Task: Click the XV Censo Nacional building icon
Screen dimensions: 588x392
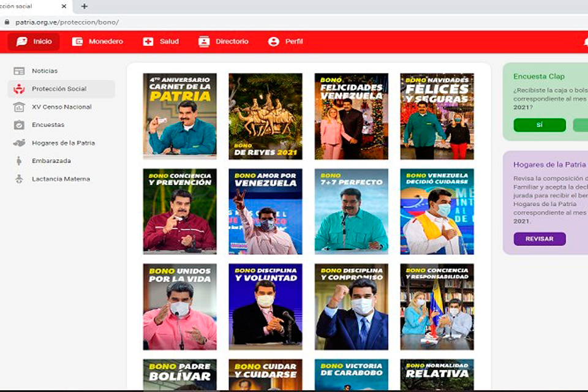Action: click(19, 107)
